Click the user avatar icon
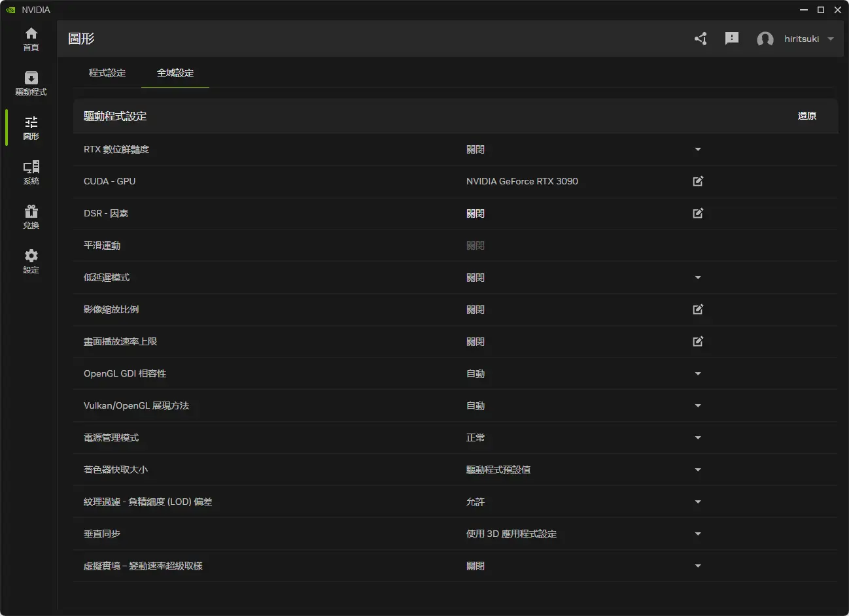Viewport: 849px width, 616px height. (765, 39)
